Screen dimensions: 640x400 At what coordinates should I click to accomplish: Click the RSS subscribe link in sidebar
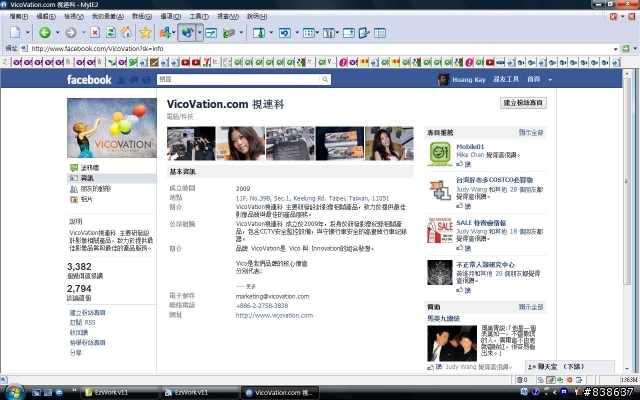pyautogui.click(x=82, y=322)
